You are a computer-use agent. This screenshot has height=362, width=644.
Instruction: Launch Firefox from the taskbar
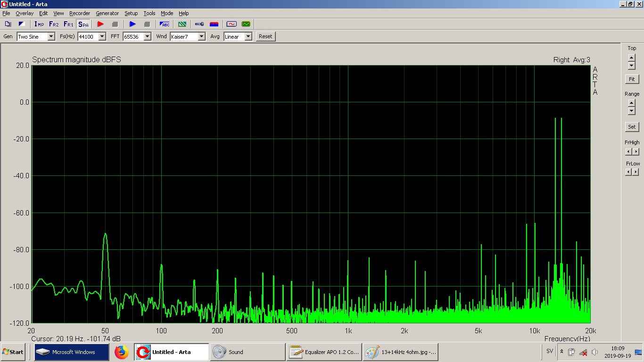click(x=121, y=352)
